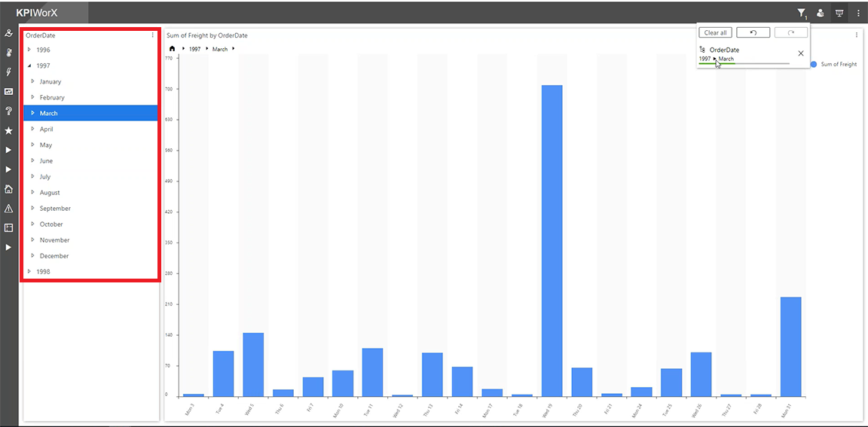
Task: Expand the 1998 year arrow
Action: (x=29, y=271)
